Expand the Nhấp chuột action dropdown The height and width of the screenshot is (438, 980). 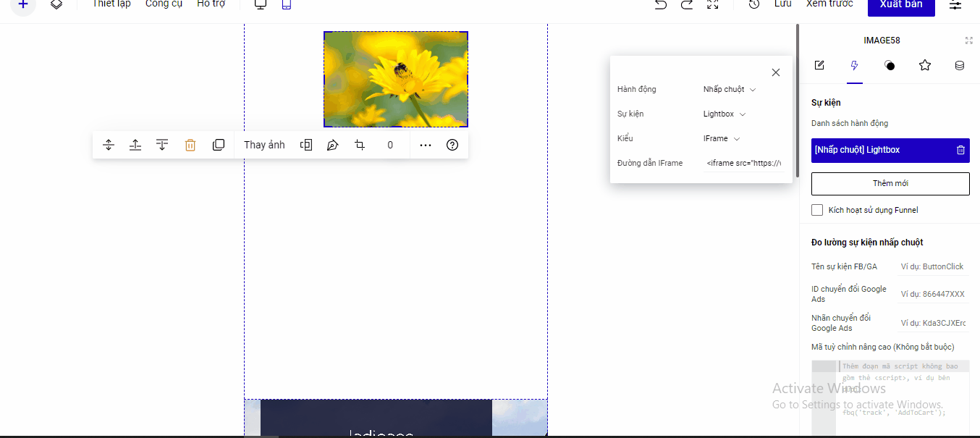[x=730, y=90]
